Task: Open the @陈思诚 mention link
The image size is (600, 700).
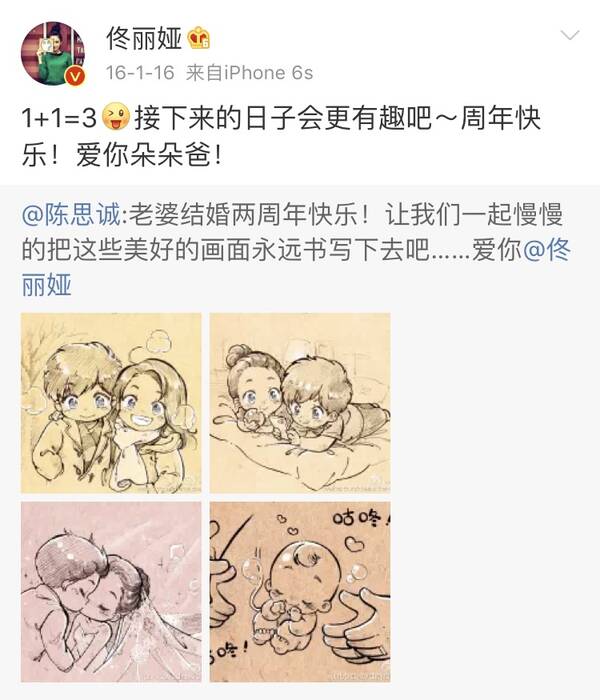Action: (71, 214)
